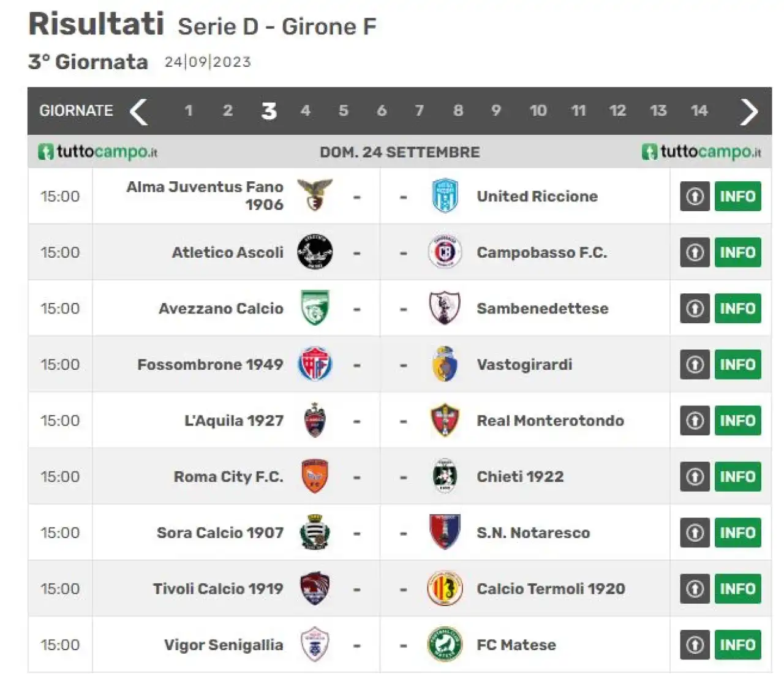The height and width of the screenshot is (674, 784).
Task: Click the Vigor Senigallia team name
Action: 224,645
